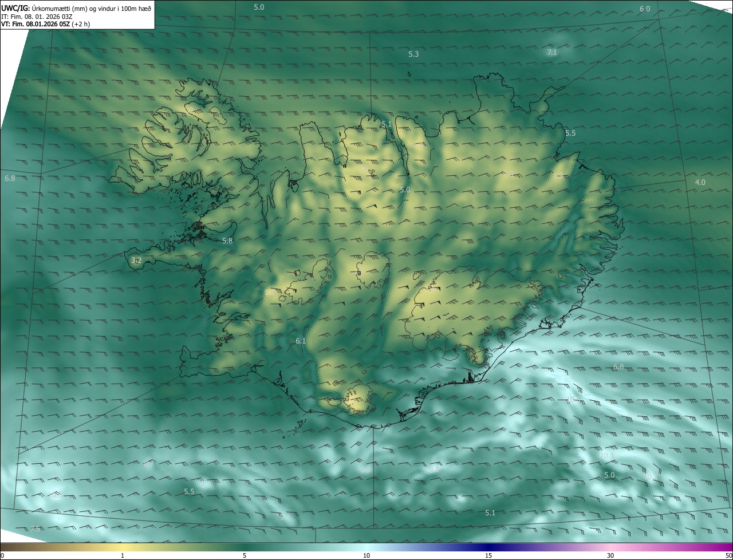The image size is (733, 560).
Task: Click the 'VT: Fim. 08.01.2026 05Z (+2 h)' line
Action: click(45, 24)
